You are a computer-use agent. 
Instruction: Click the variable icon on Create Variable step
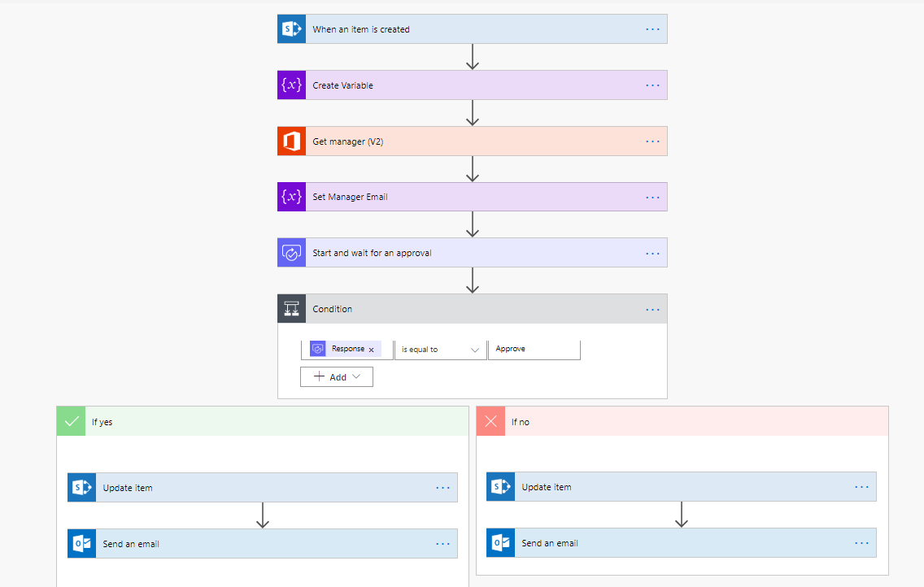coord(292,85)
